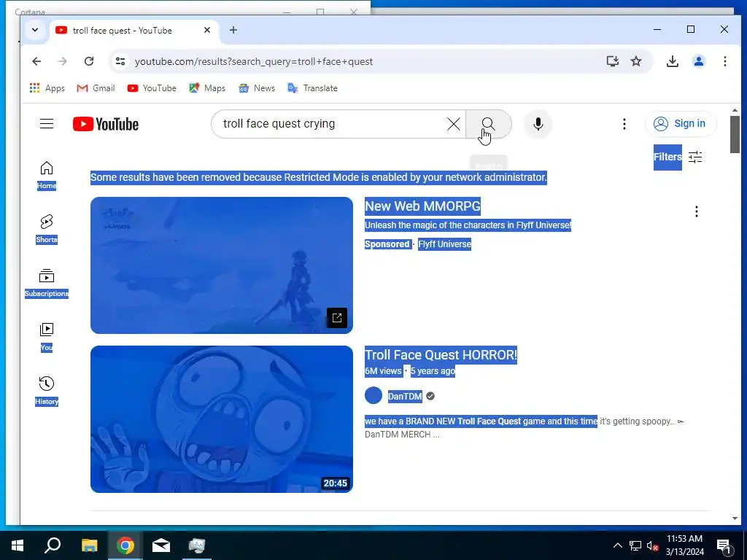Click the browser forward arrow
This screenshot has width=747, height=560.
click(x=63, y=61)
